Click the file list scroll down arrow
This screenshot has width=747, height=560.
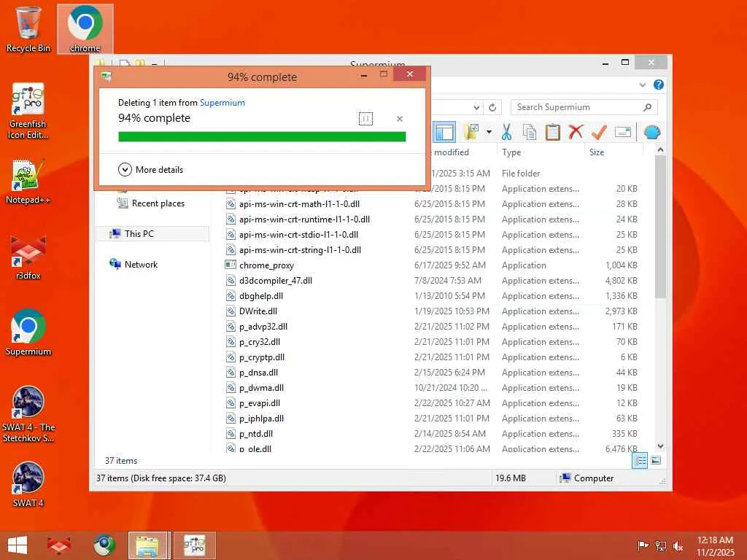[660, 446]
